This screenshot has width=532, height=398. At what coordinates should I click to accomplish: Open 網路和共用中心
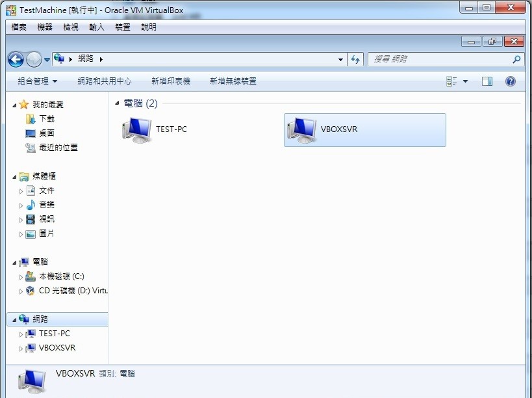(104, 81)
